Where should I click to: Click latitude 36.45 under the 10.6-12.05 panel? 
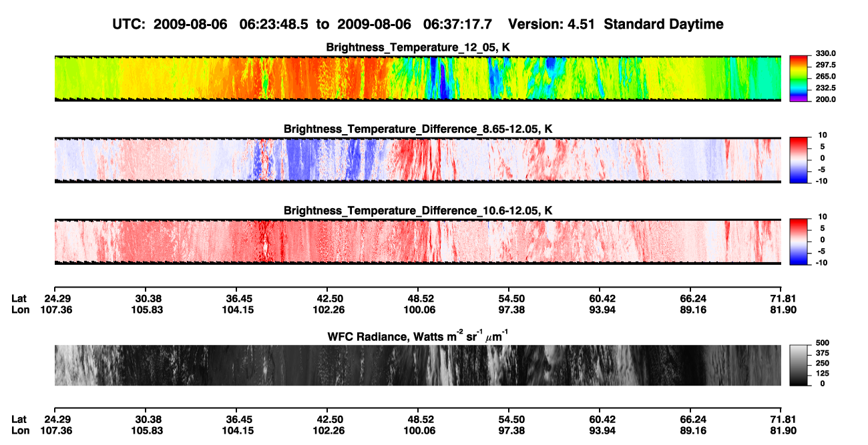239,298
